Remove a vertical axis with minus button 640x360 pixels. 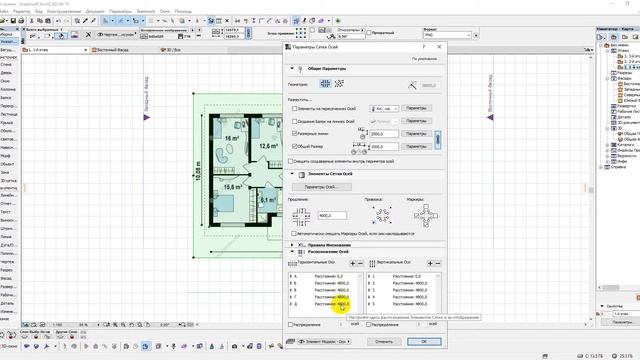438,264
